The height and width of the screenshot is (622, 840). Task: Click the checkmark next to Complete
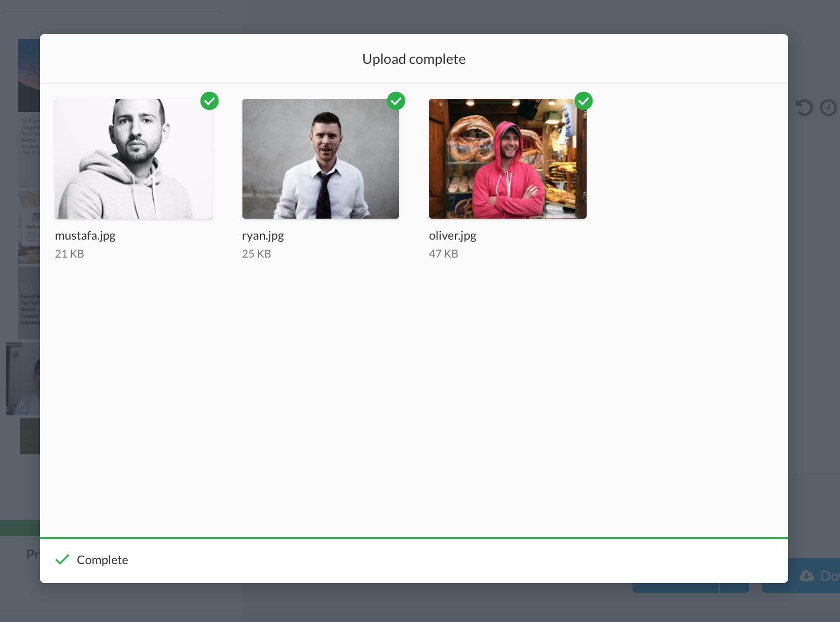[63, 560]
